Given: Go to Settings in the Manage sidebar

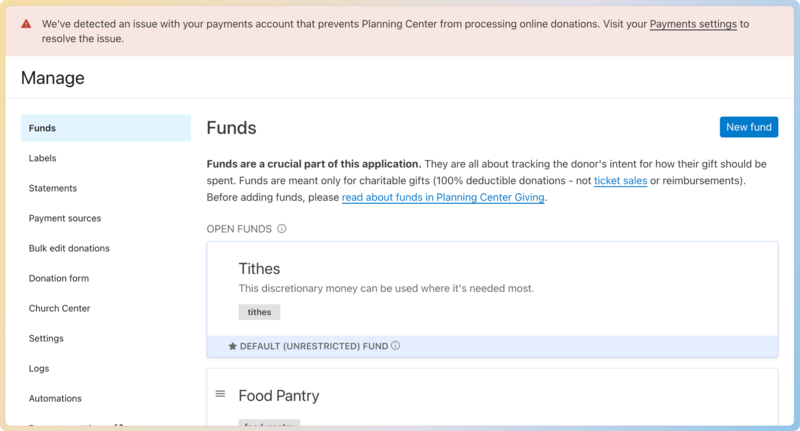Looking at the screenshot, I should coord(46,338).
